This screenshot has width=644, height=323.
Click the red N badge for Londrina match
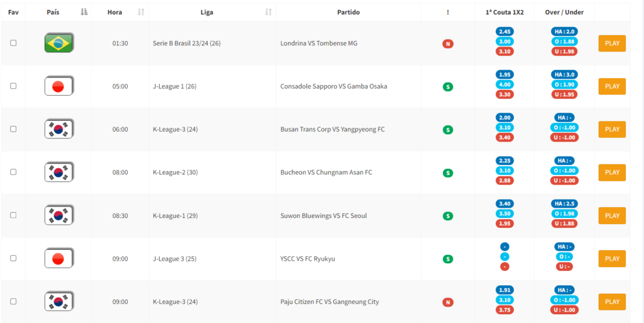click(x=448, y=43)
